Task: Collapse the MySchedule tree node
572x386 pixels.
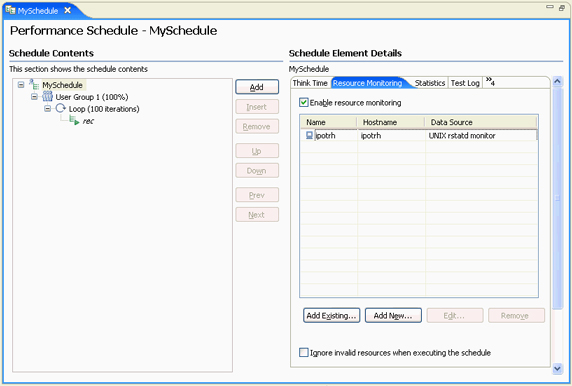Action: pyautogui.click(x=21, y=85)
